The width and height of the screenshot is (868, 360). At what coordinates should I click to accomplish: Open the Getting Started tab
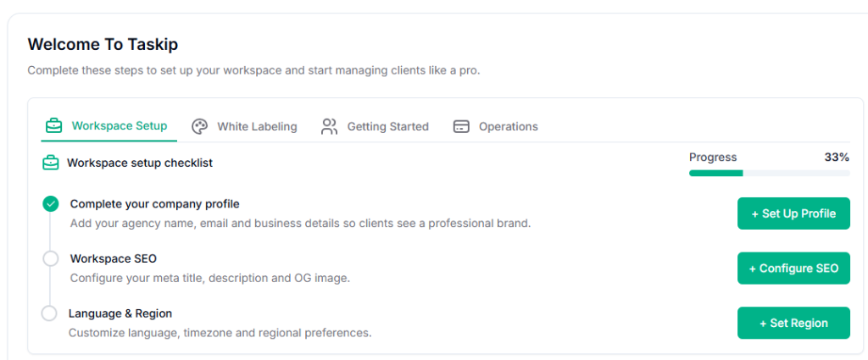(x=387, y=126)
